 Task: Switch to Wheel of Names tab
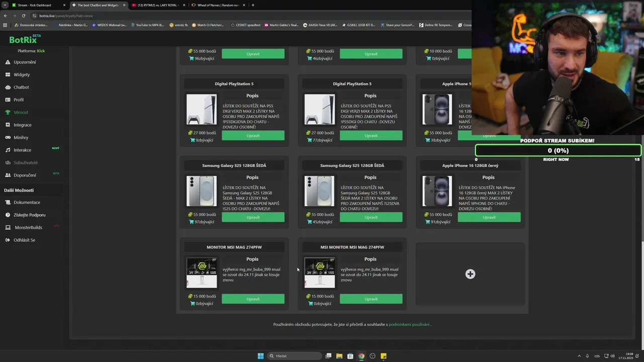pyautogui.click(x=218, y=5)
